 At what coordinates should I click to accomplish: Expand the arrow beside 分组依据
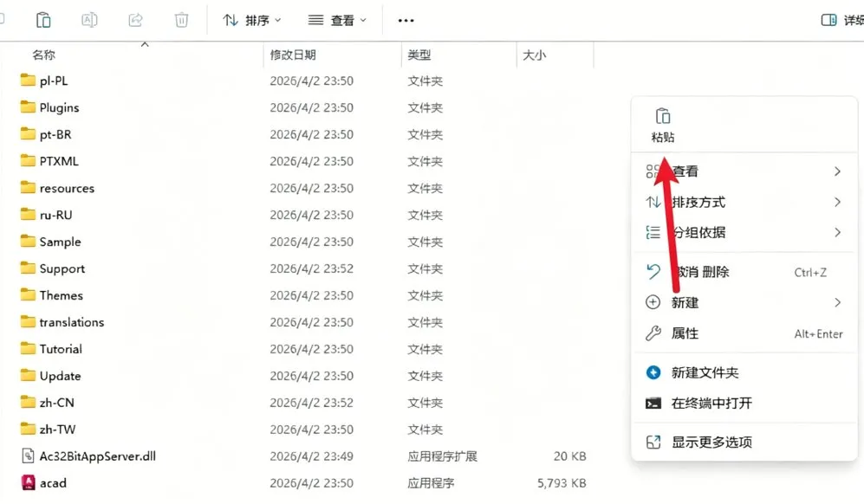point(837,232)
